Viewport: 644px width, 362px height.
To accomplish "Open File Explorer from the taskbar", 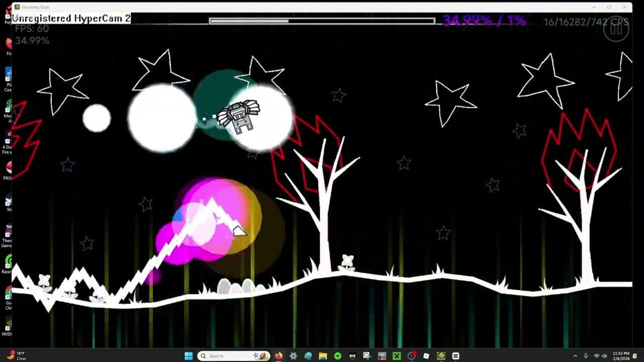I will (x=323, y=356).
